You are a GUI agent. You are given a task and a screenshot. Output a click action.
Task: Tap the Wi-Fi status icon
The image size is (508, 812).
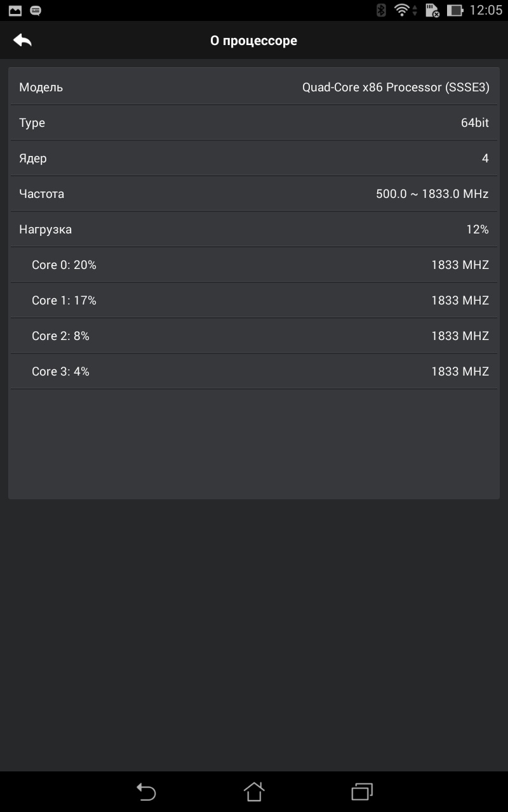point(403,10)
